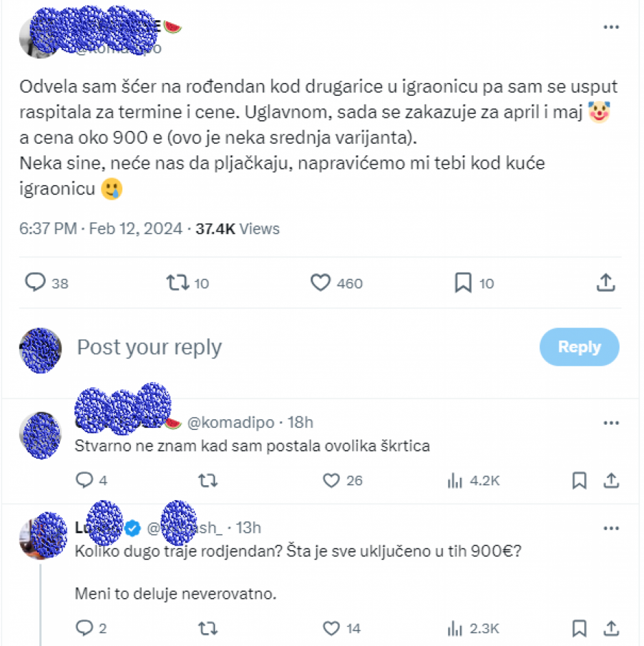Expand options for the škrtica reply
644x646 pixels.
pyautogui.click(x=612, y=424)
